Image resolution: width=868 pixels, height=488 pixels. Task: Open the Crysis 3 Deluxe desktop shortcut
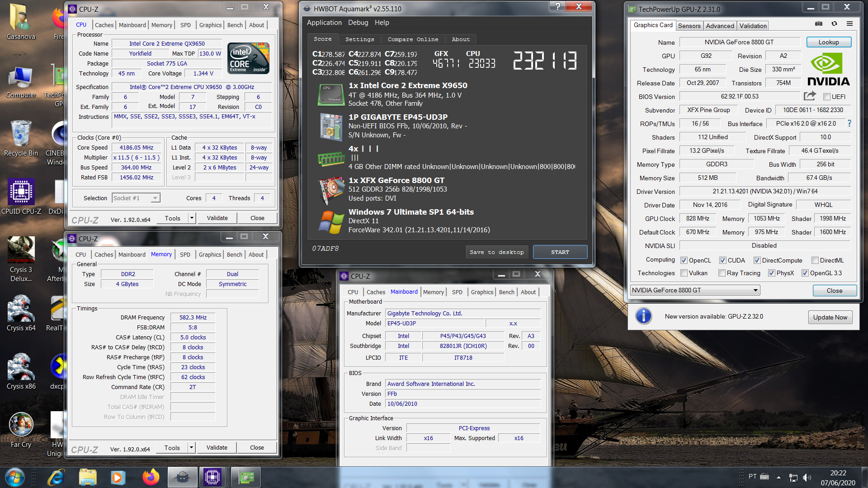point(21,259)
